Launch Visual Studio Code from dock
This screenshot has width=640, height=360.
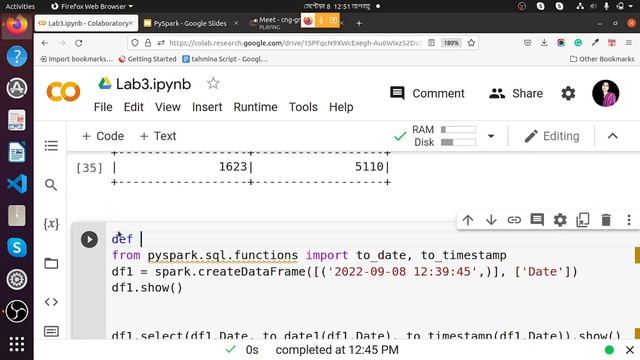[17, 184]
